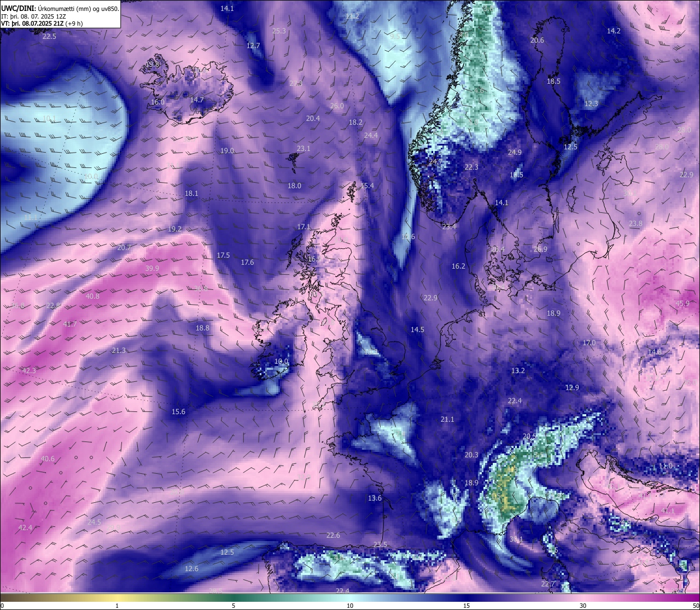The image size is (700, 610).
Task: Click the 12.9 value on the map
Action: tap(572, 388)
